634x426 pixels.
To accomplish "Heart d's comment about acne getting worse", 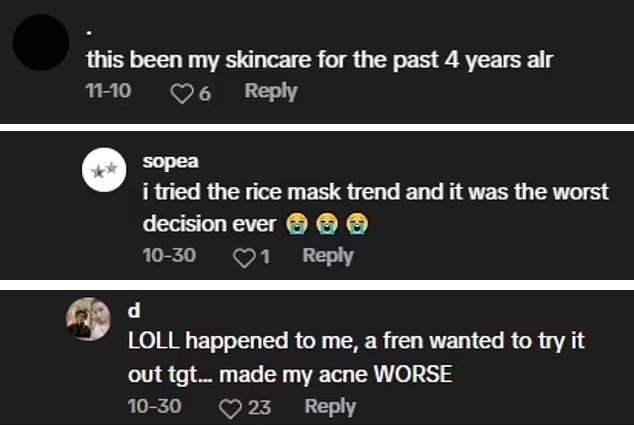I will 230,408.
